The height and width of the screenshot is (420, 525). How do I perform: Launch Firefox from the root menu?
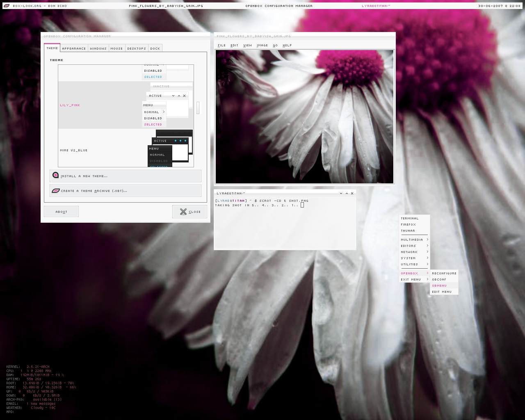414,225
